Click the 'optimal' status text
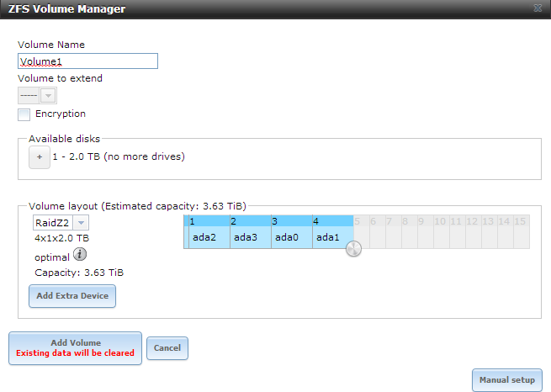Viewport: 551px width, 392px height. click(x=52, y=257)
